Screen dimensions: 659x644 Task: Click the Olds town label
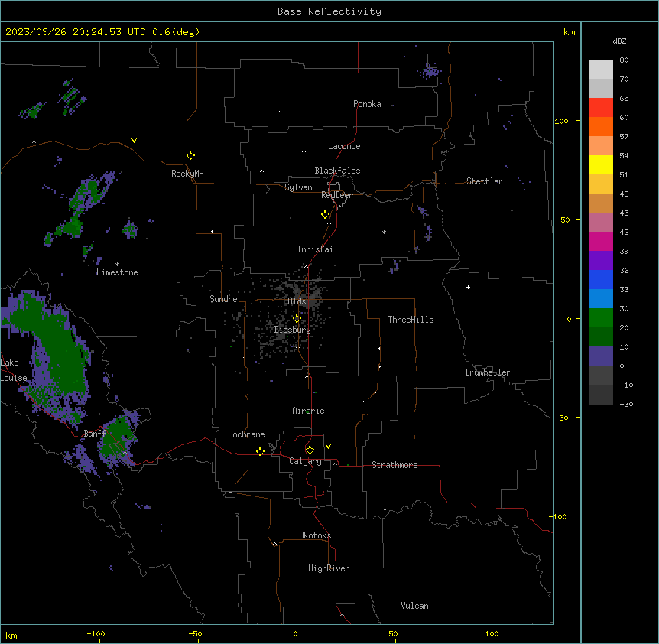tap(297, 301)
